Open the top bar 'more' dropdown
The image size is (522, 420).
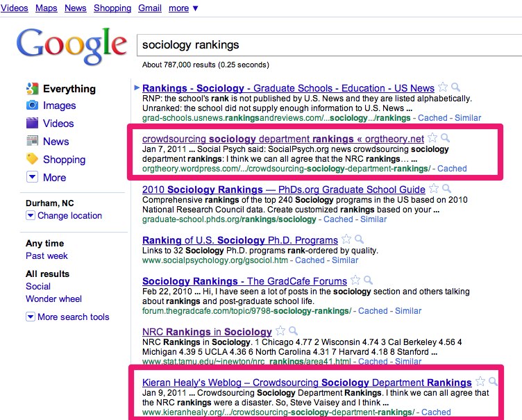[x=183, y=8]
